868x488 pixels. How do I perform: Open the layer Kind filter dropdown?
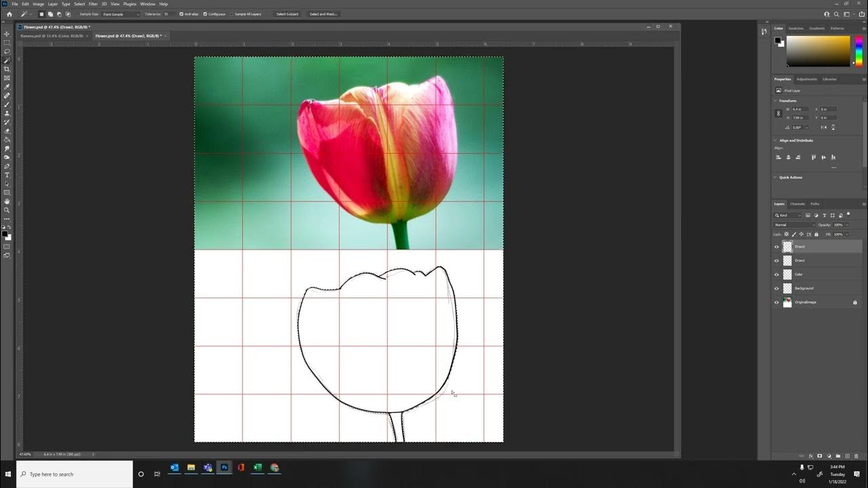[787, 216]
